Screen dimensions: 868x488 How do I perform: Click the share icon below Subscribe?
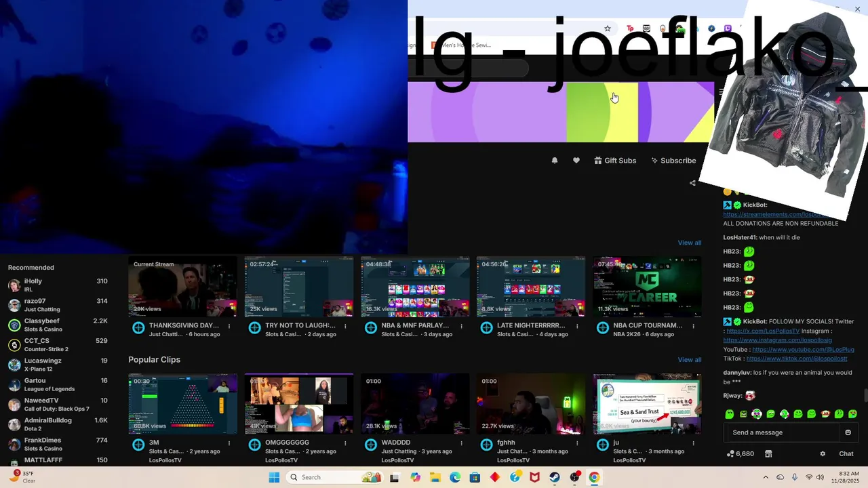(x=692, y=183)
